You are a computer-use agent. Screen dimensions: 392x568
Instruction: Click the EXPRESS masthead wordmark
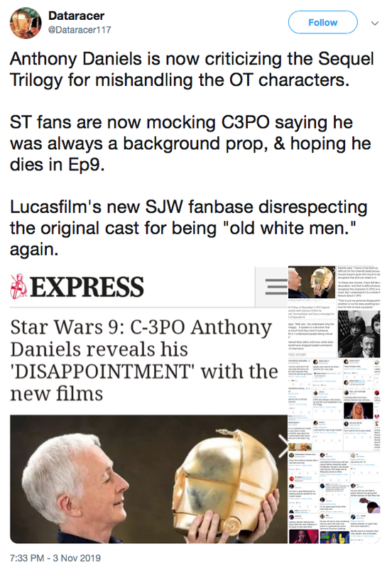coord(87,287)
